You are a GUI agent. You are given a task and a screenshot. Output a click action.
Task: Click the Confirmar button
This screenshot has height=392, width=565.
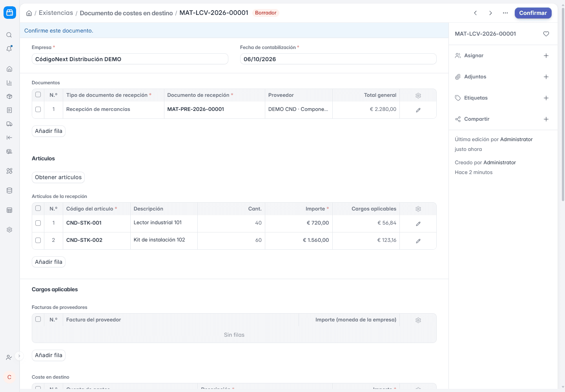click(533, 13)
